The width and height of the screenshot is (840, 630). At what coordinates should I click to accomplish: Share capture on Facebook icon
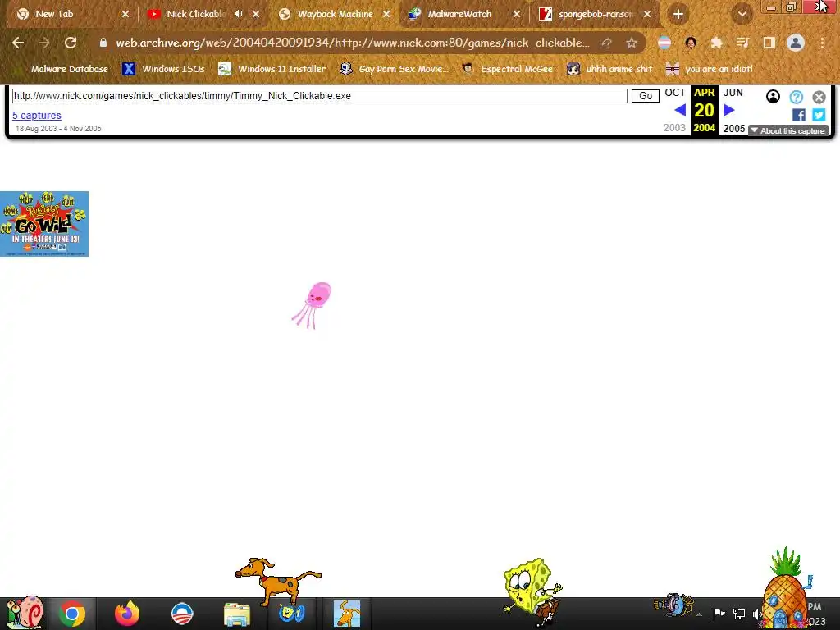799,115
